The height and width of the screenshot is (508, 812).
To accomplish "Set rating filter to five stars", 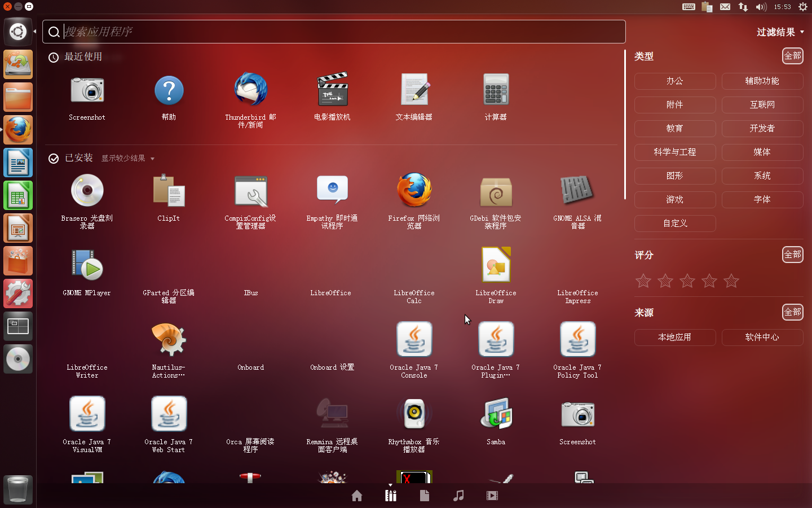I will 731,281.
